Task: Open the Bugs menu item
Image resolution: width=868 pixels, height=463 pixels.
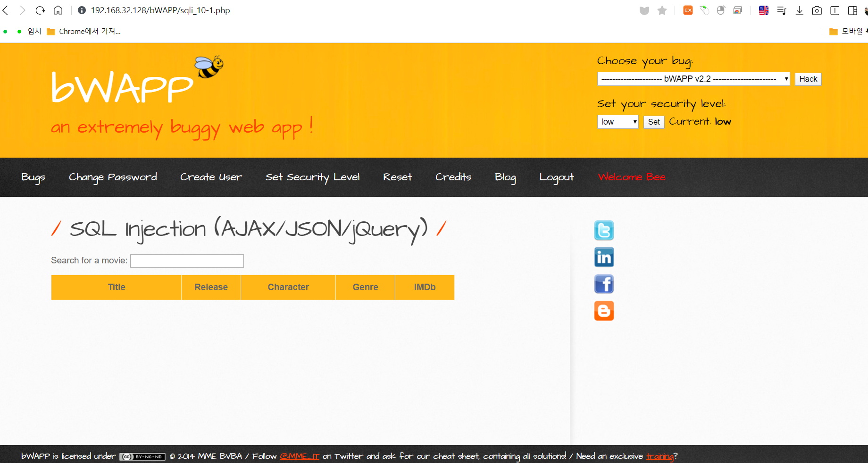Action: point(33,177)
